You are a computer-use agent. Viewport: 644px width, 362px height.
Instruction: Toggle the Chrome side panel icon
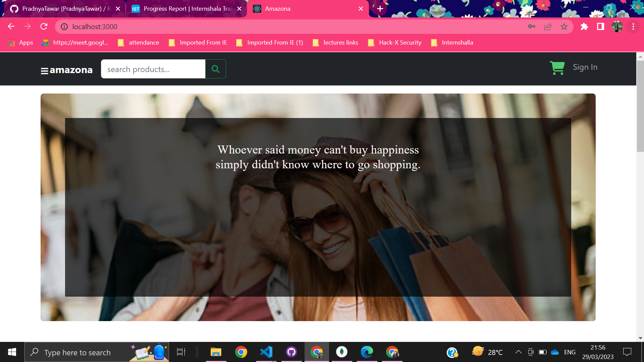tap(600, 27)
